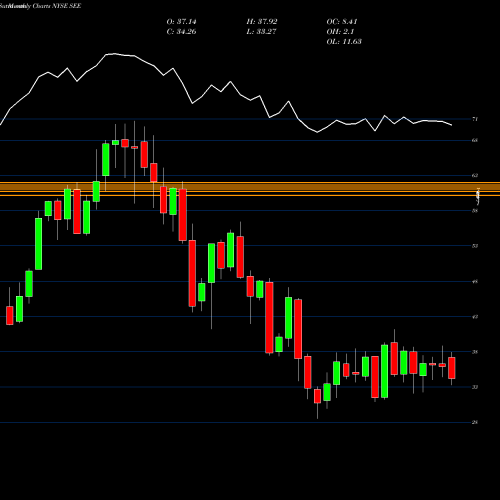Click the 'OC: 8.41' reading
The height and width of the screenshot is (500, 500).
coord(342,22)
